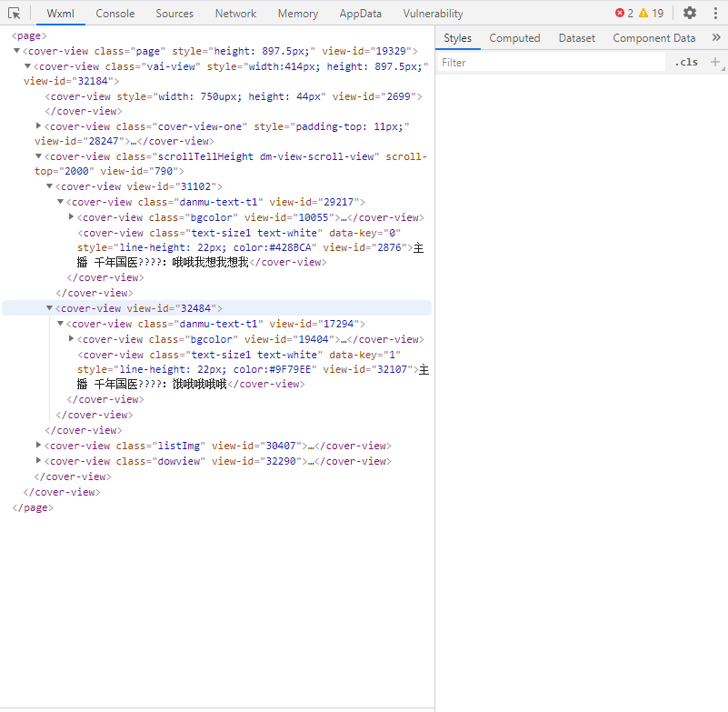Viewport: 728px width, 712px height.
Task: Select the closing </page> tag
Action: pos(33,507)
